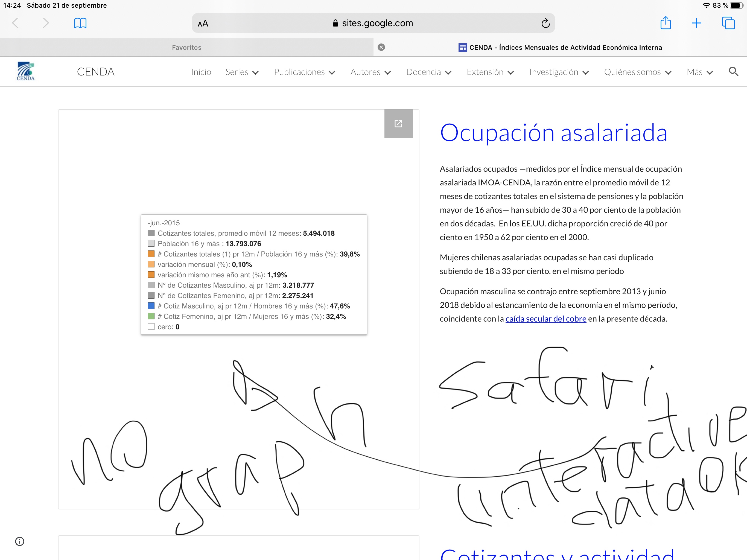This screenshot has height=560, width=747.
Task: Switch to the Favoritos tab
Action: point(186,47)
